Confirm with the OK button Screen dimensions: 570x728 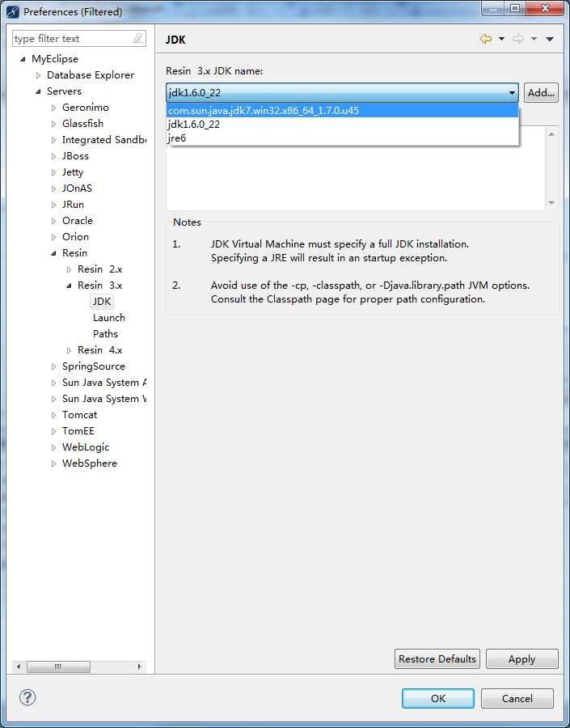(x=437, y=698)
